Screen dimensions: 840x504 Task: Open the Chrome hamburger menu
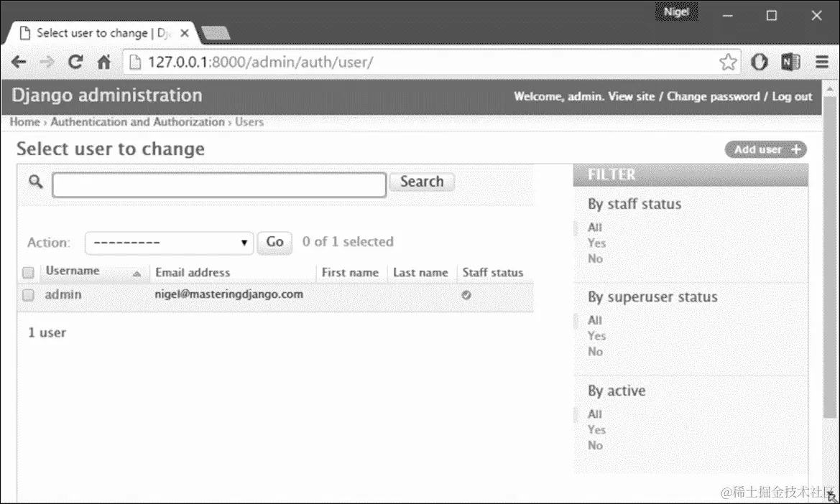click(822, 62)
